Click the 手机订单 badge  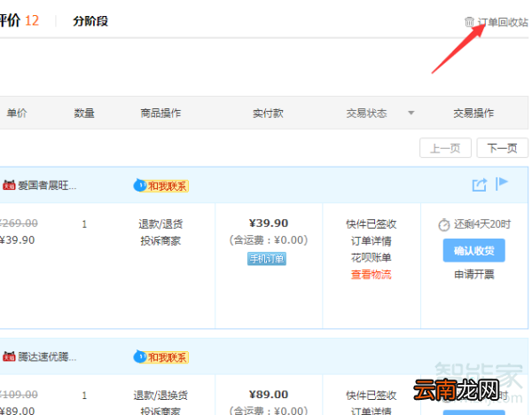tap(267, 259)
